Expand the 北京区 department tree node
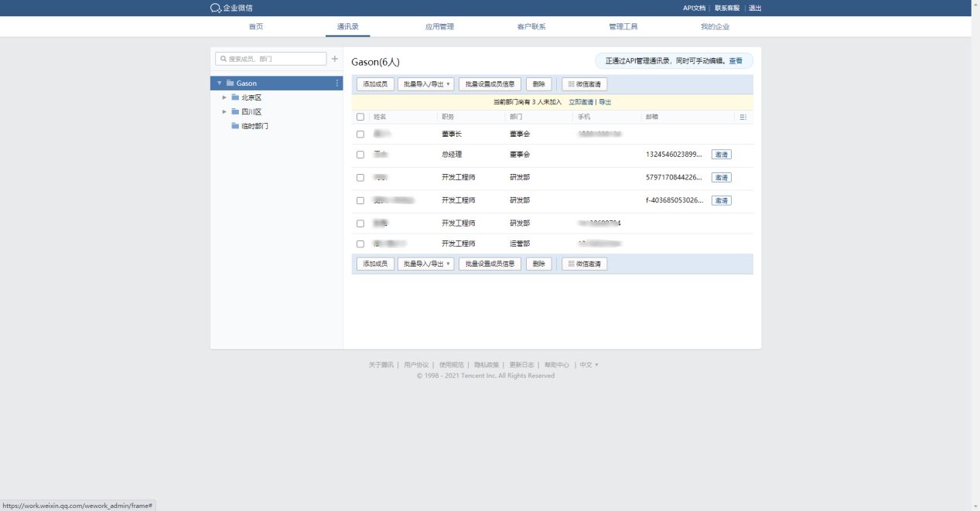The image size is (980, 511). [224, 97]
